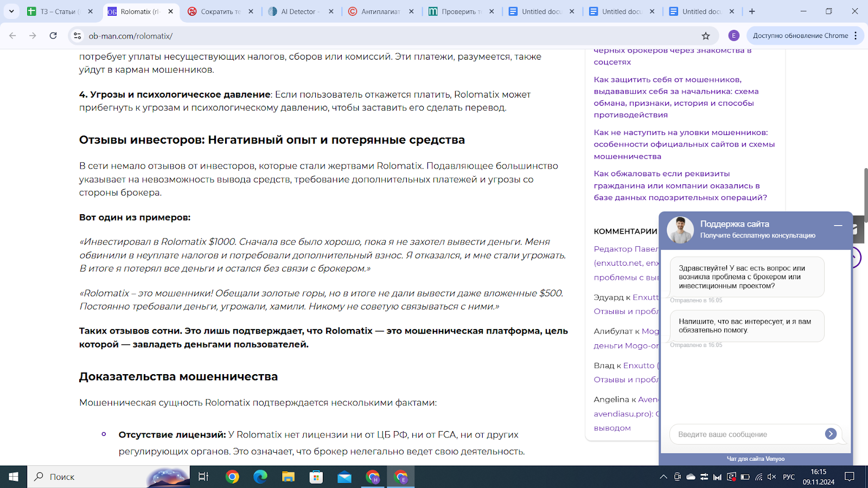Click the muted volume speaker icon
This screenshot has height=488, width=868.
tap(771, 477)
